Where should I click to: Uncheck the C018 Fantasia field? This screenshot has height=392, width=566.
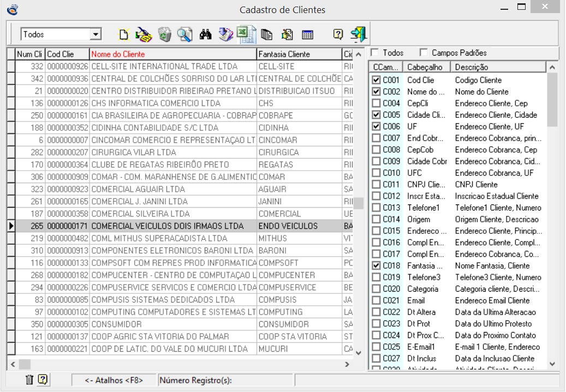pyautogui.click(x=376, y=266)
